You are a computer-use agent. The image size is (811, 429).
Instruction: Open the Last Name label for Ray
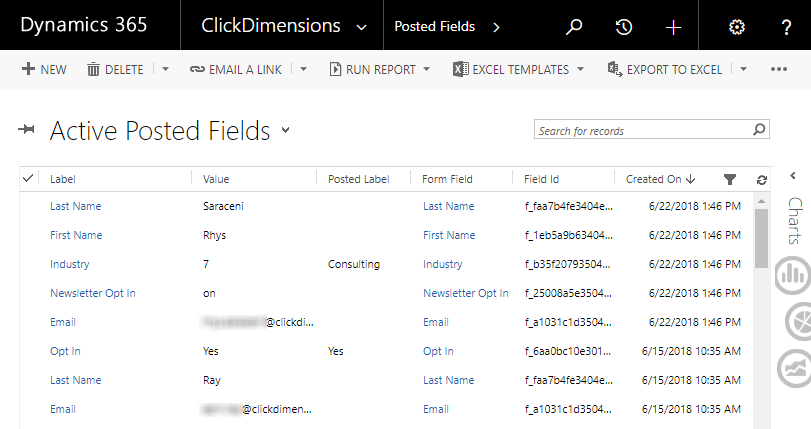(76, 380)
